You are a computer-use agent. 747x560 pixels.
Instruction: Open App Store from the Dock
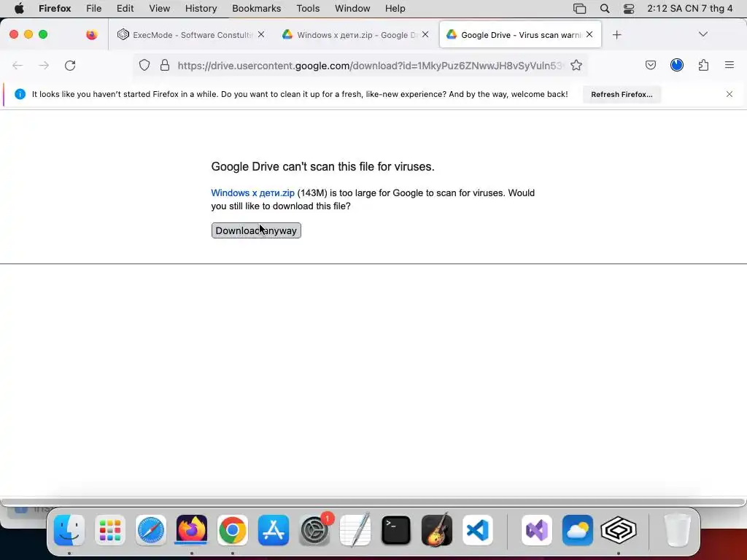tap(274, 530)
